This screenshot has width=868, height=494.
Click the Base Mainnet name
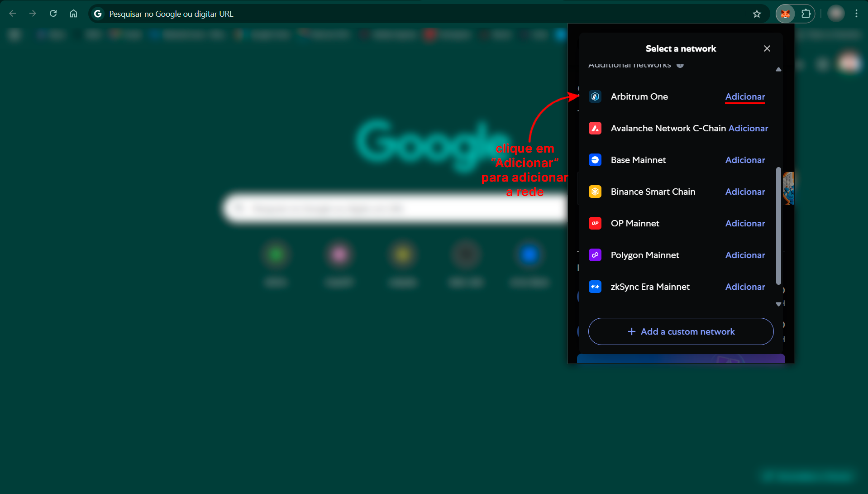point(638,160)
